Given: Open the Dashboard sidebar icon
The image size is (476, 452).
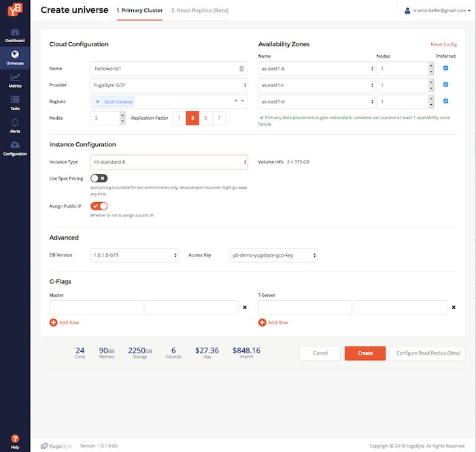Looking at the screenshot, I should (15, 32).
